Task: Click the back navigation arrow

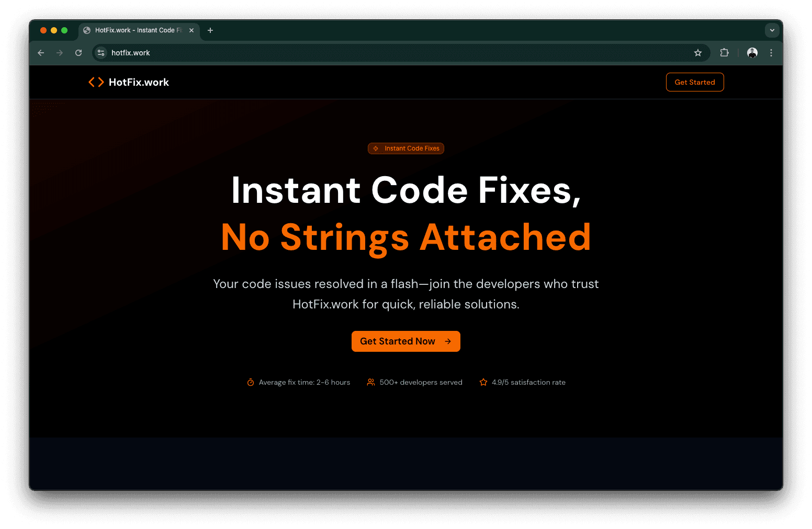Action: tap(41, 53)
